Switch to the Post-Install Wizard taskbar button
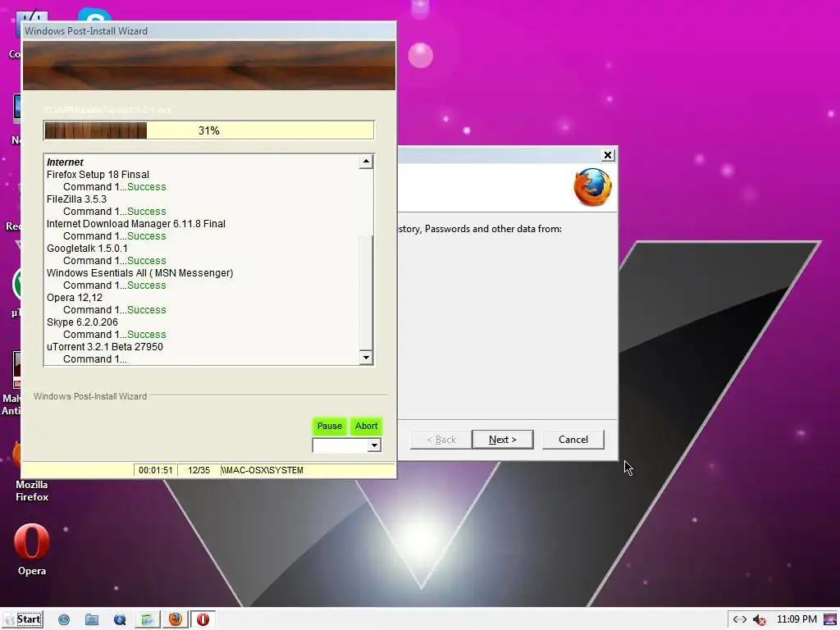The width and height of the screenshot is (840, 630). click(148, 619)
